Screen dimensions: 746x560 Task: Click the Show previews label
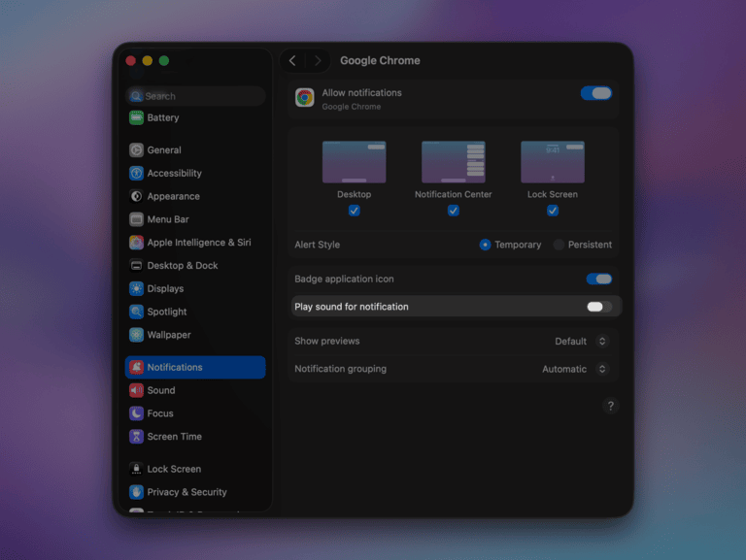[326, 341]
